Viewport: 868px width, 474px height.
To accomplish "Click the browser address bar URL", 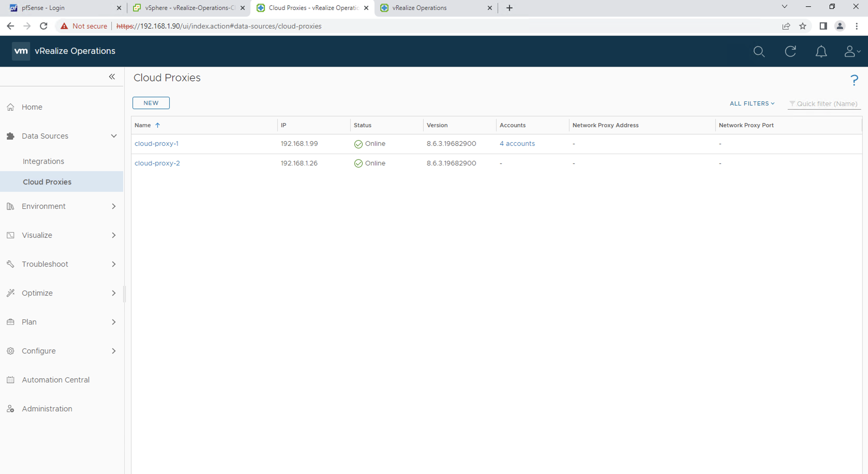I will (219, 26).
